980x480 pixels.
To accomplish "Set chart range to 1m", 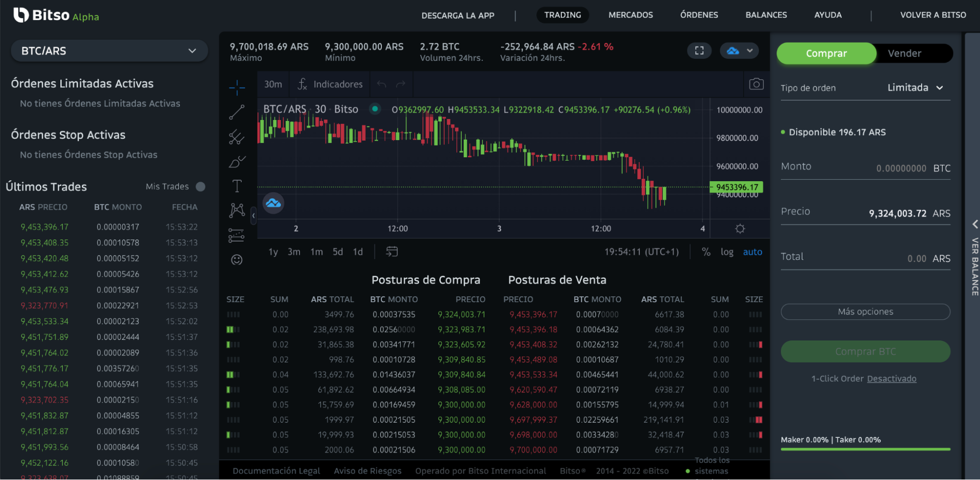I will coord(317,252).
